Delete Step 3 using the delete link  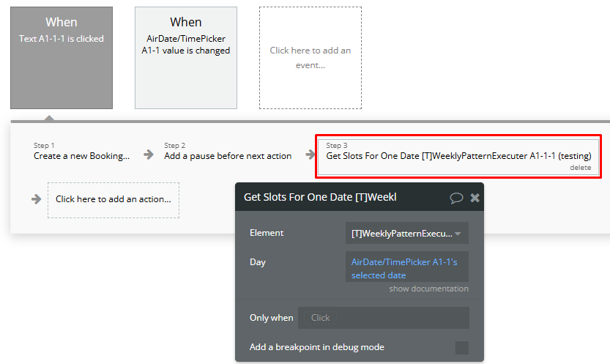(580, 168)
